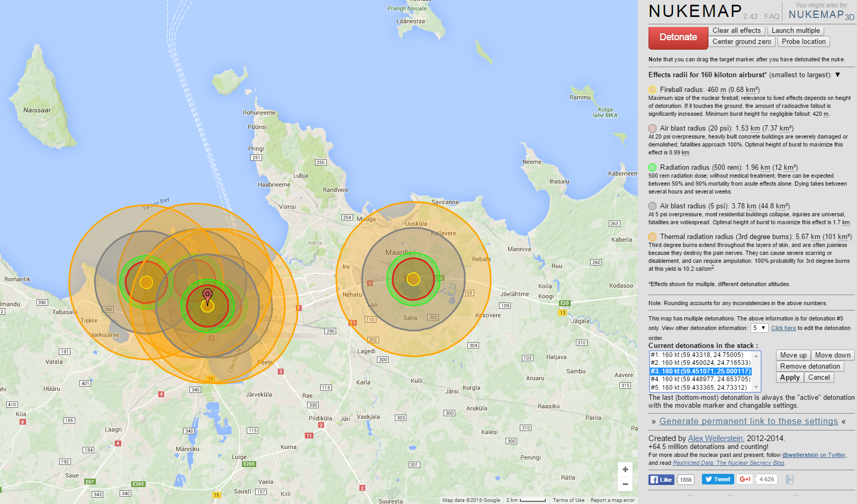The image size is (857, 504).
Task: Click Center ground zero button
Action: 742,42
